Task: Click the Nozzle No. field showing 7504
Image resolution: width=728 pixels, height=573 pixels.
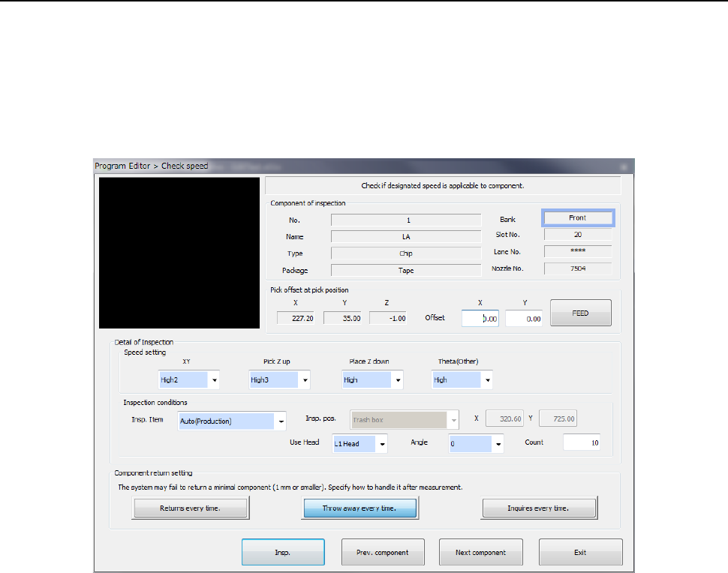Action: [x=578, y=268]
